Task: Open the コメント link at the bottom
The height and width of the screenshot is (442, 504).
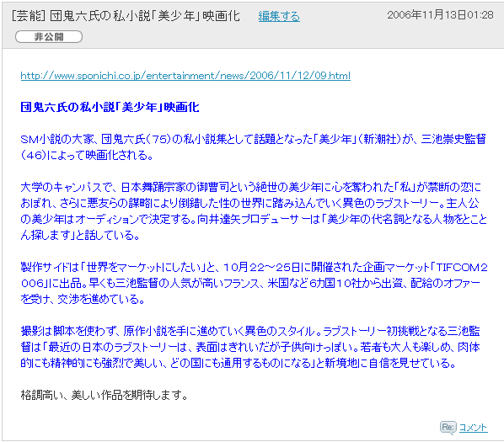Action: click(473, 428)
